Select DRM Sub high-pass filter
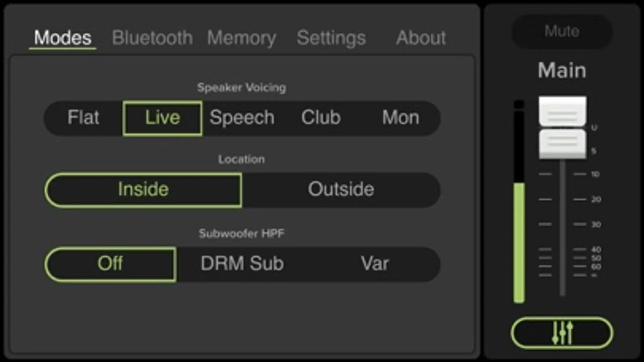The height and width of the screenshot is (362, 644). point(242,264)
